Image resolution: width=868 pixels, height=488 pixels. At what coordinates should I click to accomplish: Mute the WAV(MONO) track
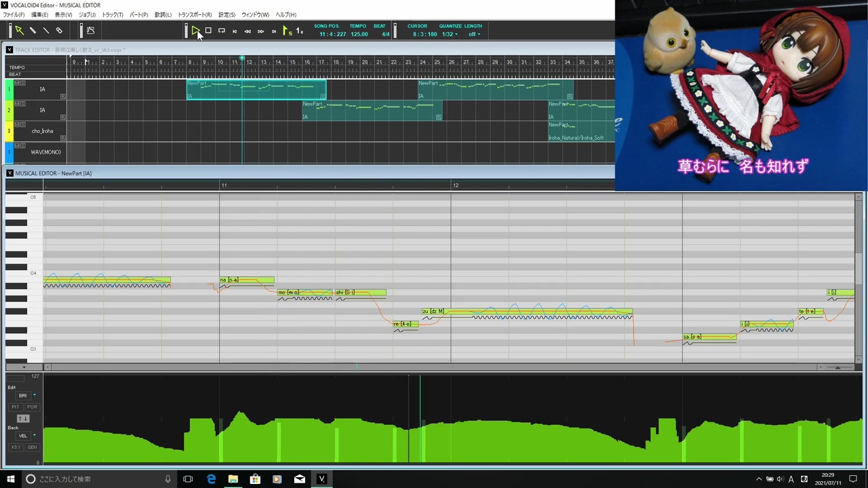pyautogui.click(x=16, y=145)
